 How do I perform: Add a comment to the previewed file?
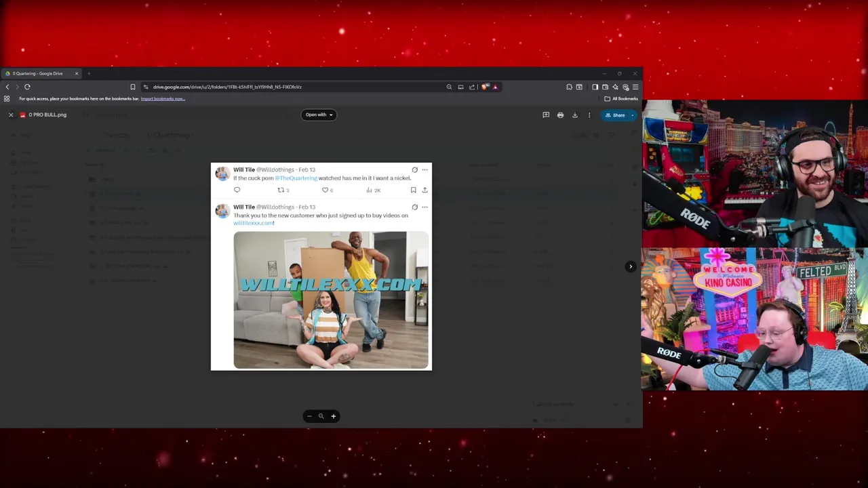(x=546, y=115)
